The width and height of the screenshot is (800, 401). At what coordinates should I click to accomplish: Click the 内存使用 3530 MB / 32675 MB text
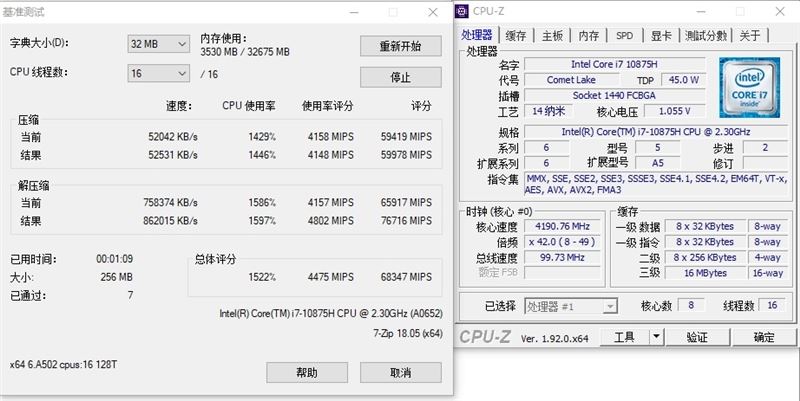tap(245, 52)
